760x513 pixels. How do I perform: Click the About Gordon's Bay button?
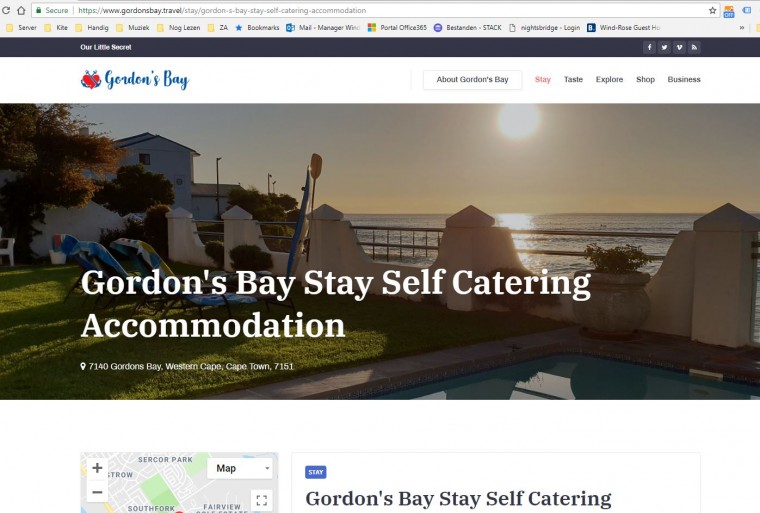[x=472, y=80]
